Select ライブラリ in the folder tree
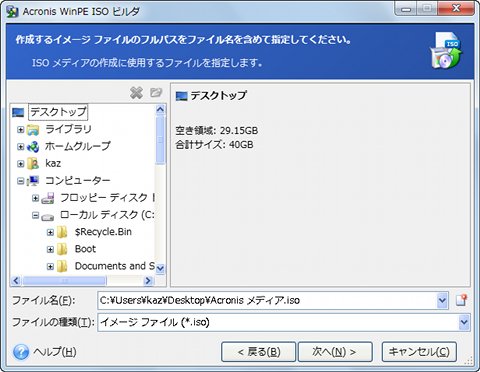The image size is (480, 372). tap(68, 129)
